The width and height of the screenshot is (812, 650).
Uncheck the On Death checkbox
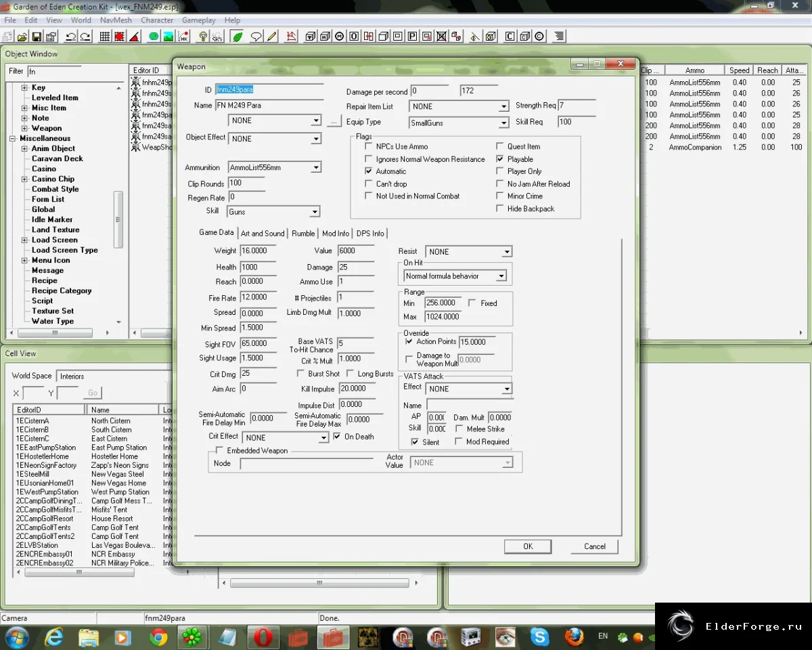coord(337,437)
